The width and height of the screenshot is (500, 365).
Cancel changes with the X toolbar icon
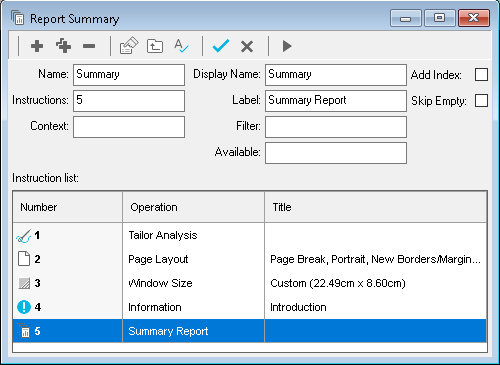(x=247, y=46)
